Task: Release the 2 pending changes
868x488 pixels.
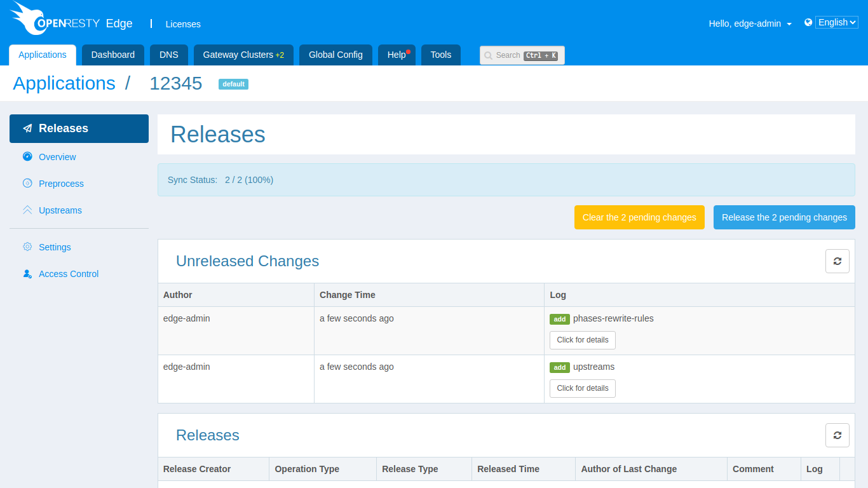Action: pyautogui.click(x=784, y=217)
